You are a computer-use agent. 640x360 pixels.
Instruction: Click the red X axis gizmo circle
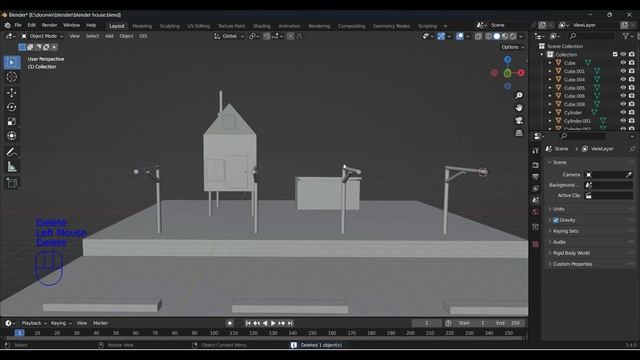521,73
